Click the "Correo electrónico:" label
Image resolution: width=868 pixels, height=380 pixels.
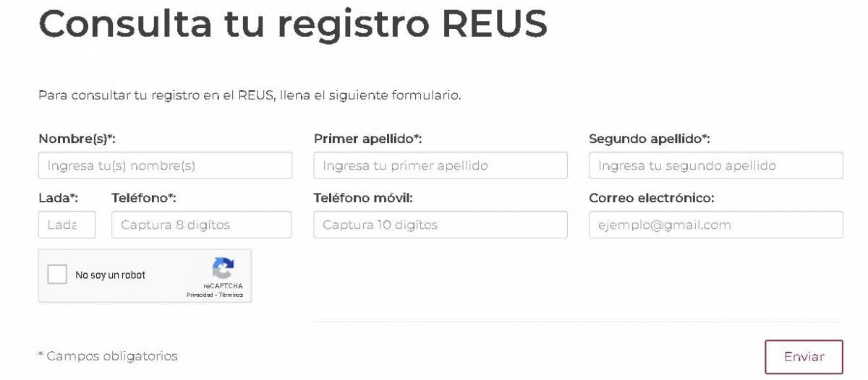pos(651,198)
